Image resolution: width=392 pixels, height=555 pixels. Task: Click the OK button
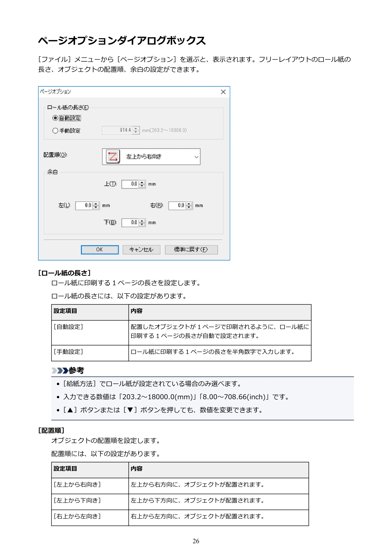coord(100,250)
